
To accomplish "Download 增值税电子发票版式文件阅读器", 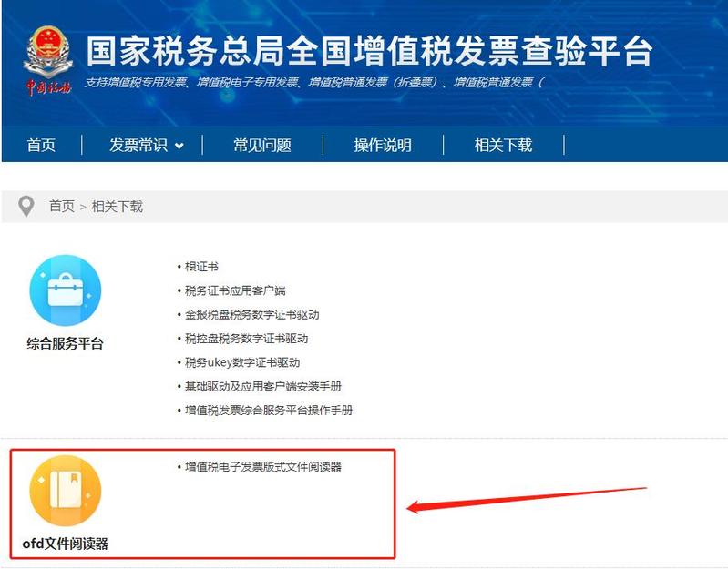I will 263,467.
